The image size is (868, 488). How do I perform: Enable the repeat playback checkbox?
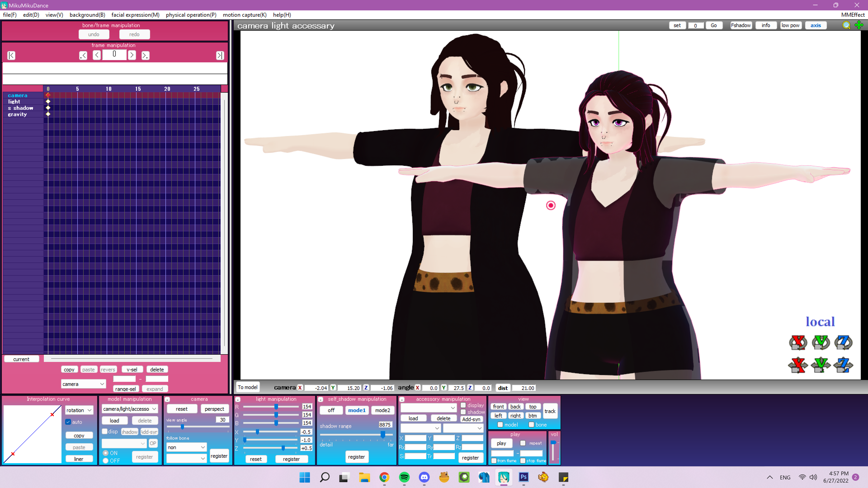(523, 443)
